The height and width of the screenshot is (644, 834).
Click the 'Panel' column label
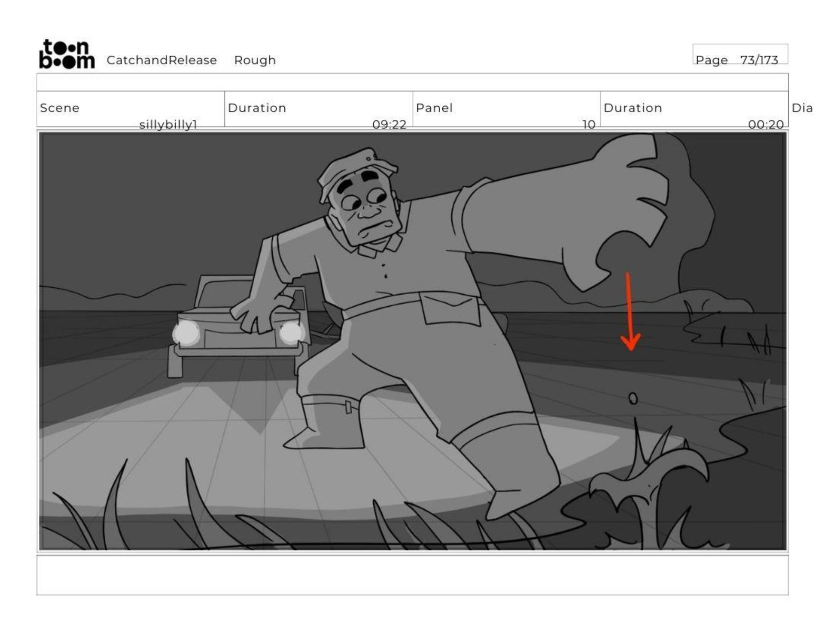click(x=434, y=108)
